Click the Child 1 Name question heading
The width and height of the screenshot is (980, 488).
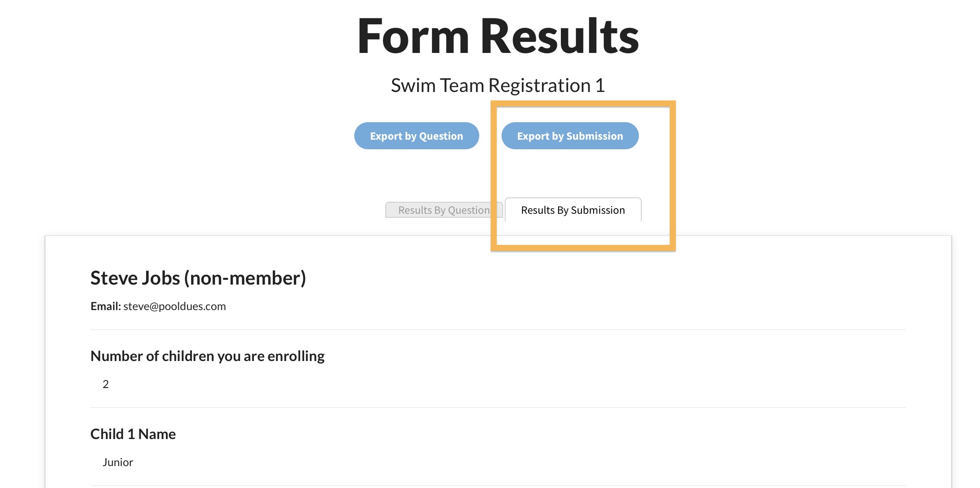pyautogui.click(x=133, y=434)
